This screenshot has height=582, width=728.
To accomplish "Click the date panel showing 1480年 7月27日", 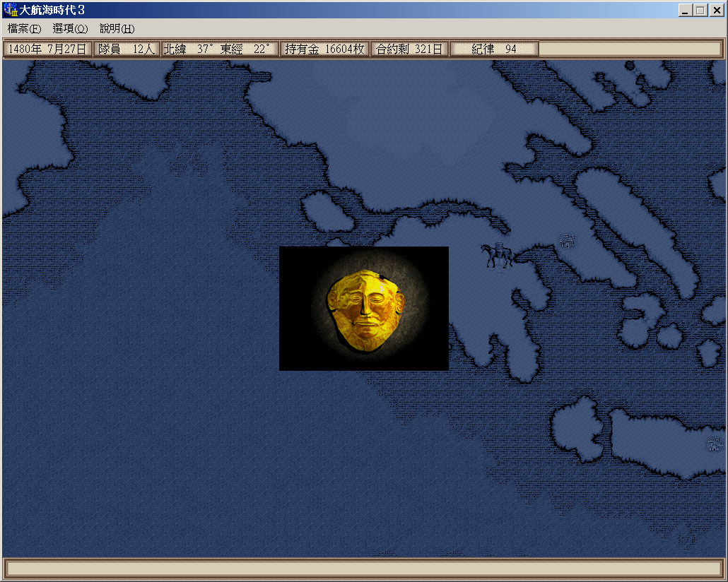I will [48, 49].
